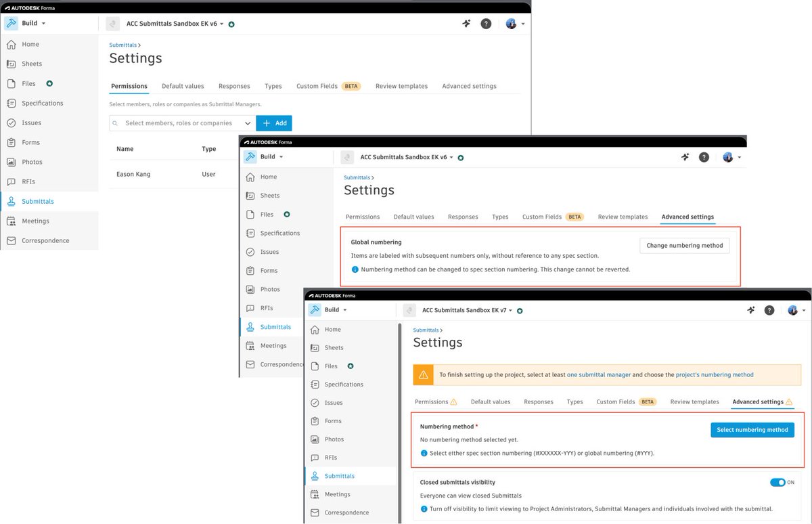Click the help icon in the back window

click(x=486, y=24)
